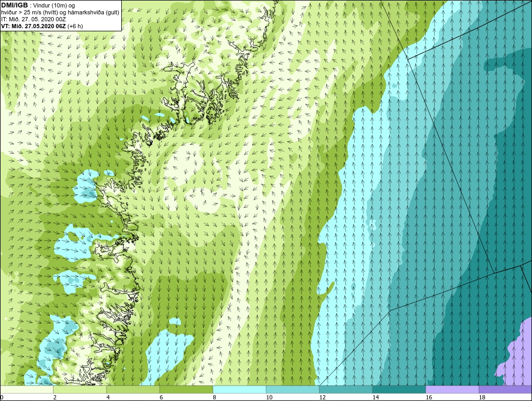532x401 pixels.
Task: Click the DMI/IGB title text
Action: (x=14, y=5)
